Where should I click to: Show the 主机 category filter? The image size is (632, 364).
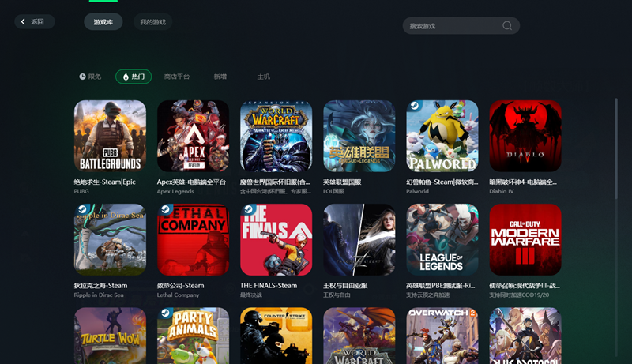click(264, 77)
